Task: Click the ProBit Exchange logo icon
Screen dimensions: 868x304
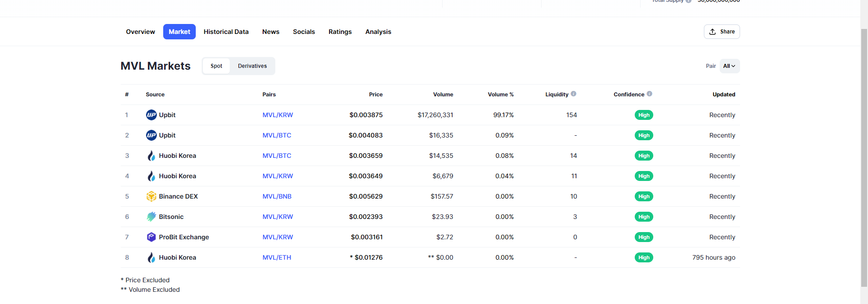Action: point(151,237)
